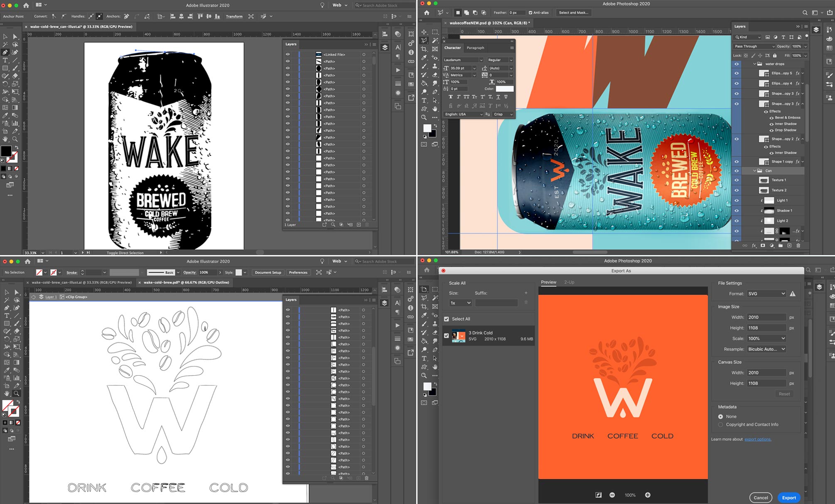Hide the Texture 1 layer in Photoshop
Screen dimensions: 835x504
click(737, 180)
